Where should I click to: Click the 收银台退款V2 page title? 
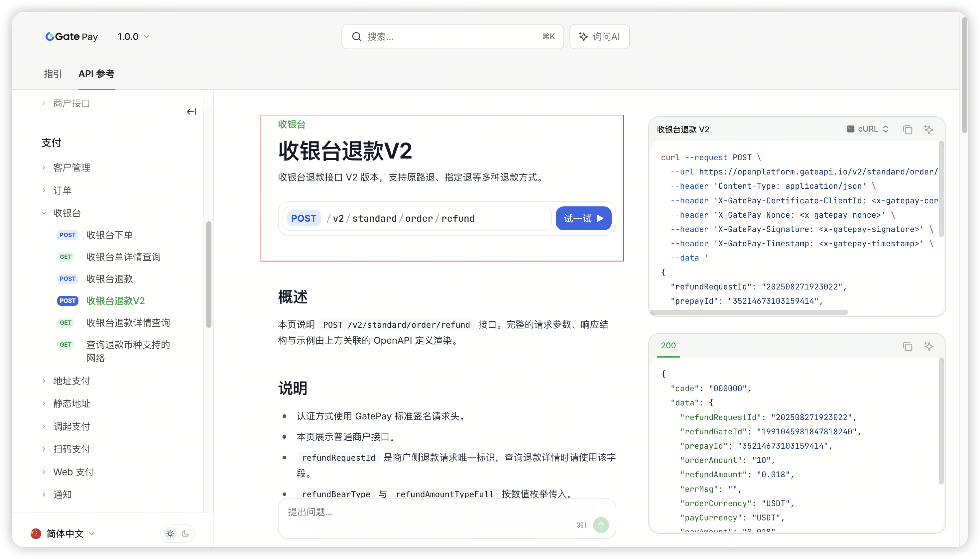tap(345, 151)
